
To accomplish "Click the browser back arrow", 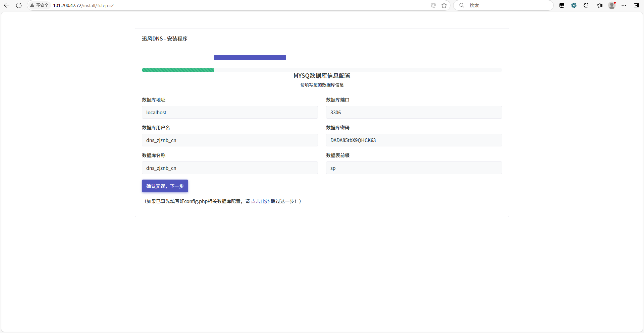I will point(7,5).
